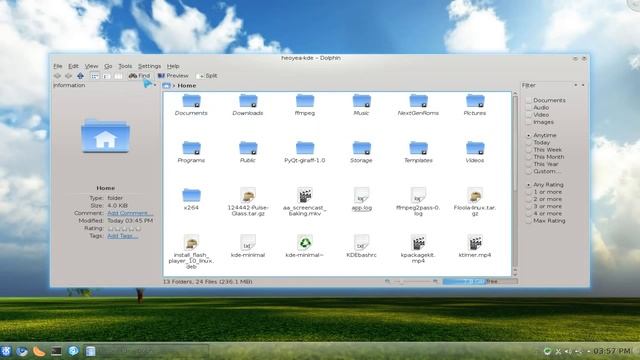640x360 pixels.
Task: Open the Pictures folder
Action: (x=475, y=105)
